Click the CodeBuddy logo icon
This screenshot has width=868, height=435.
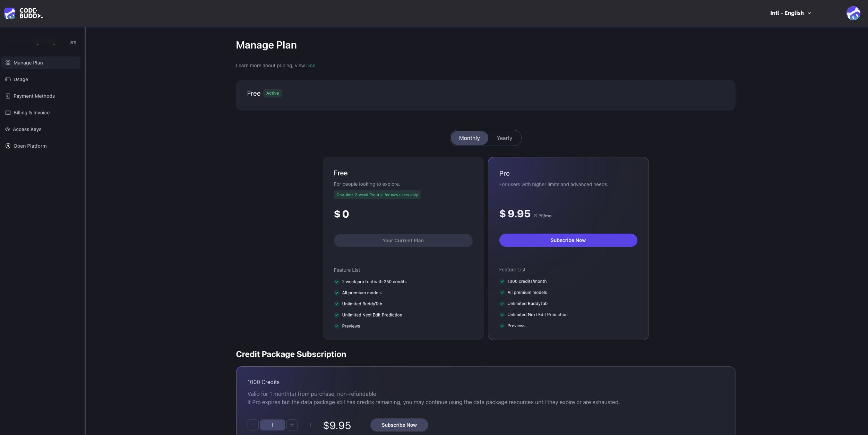click(10, 13)
